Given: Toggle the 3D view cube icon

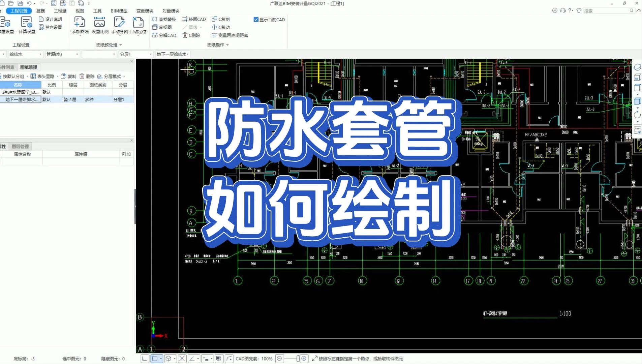Looking at the screenshot, I should tap(637, 78).
